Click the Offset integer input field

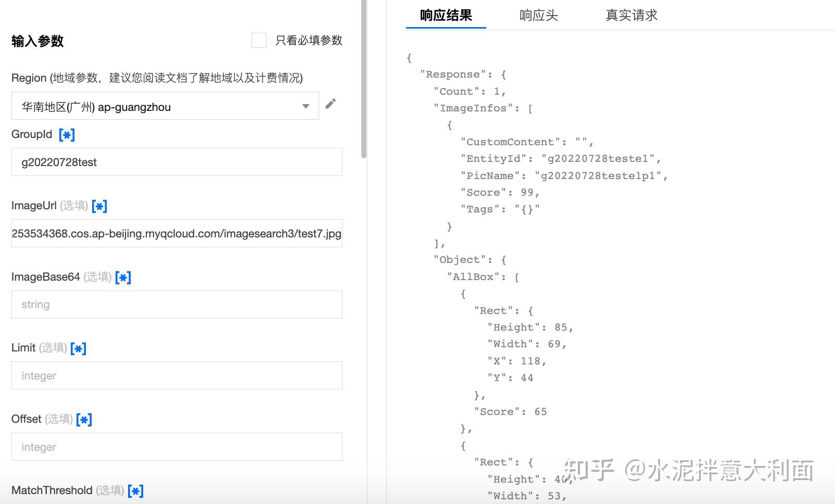(177, 447)
